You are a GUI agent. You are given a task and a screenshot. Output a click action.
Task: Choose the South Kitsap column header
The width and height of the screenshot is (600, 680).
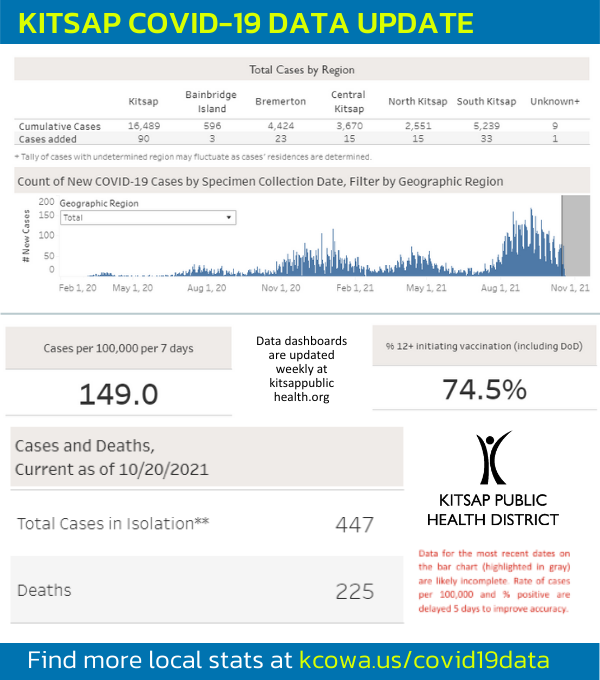[x=486, y=102]
